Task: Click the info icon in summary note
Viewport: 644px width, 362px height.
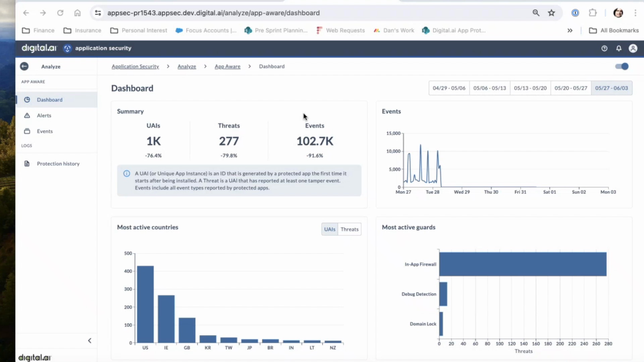Action: [126, 173]
